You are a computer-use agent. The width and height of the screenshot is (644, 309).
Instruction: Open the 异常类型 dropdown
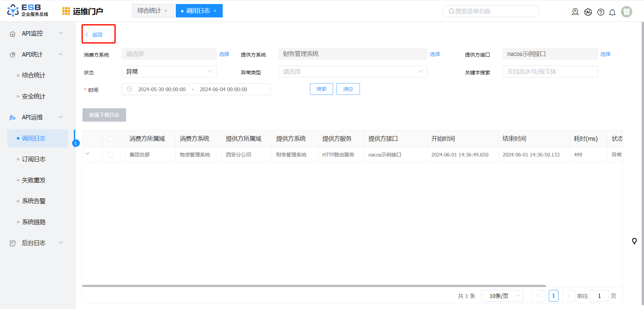click(353, 72)
